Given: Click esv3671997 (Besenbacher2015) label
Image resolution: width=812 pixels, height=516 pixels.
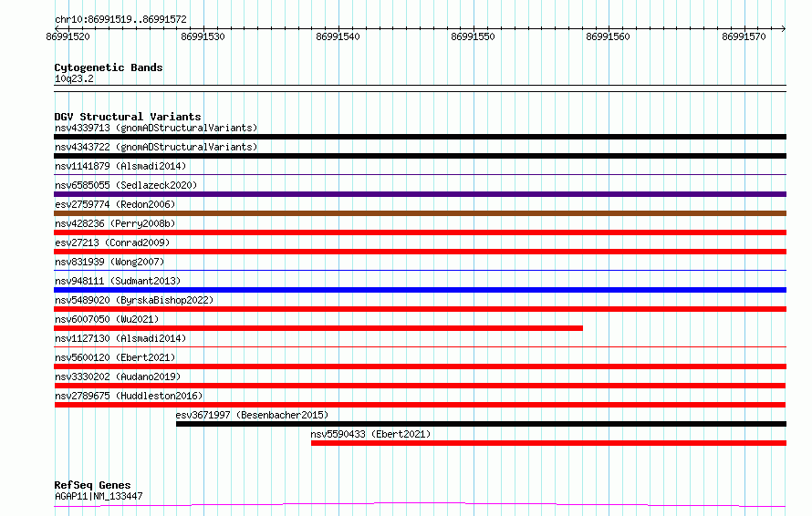Looking at the screenshot, I should coord(252,415).
